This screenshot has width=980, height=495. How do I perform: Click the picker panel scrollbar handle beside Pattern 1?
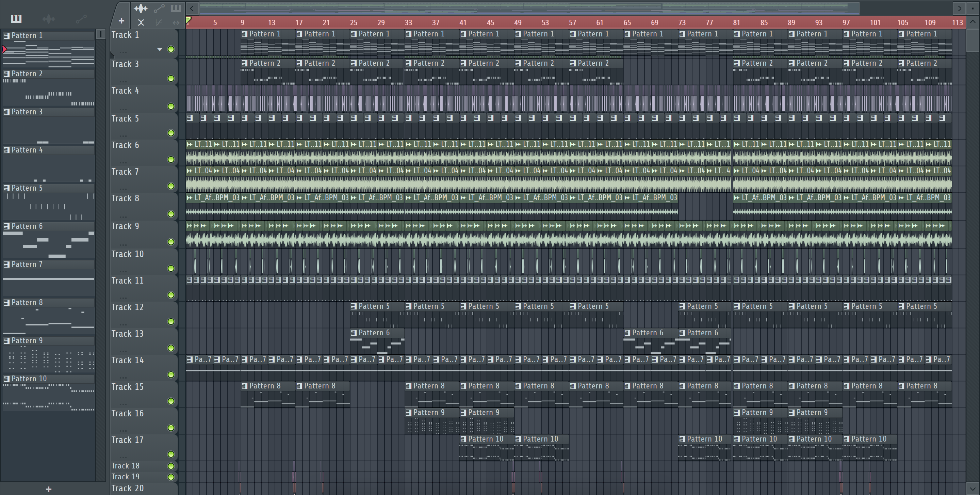click(100, 34)
